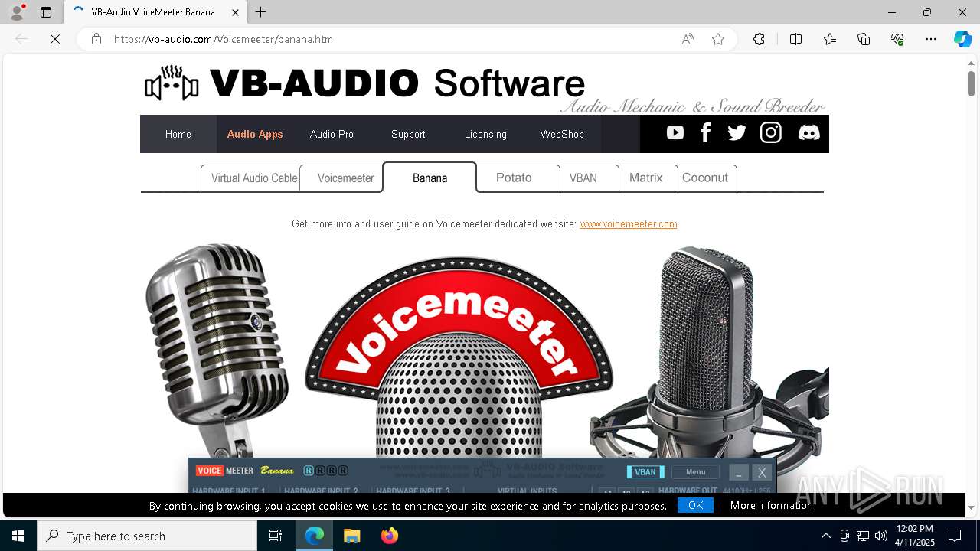Open the VB-Audio Discord icon
Image resolution: width=980 pixels, height=551 pixels.
[x=808, y=133]
